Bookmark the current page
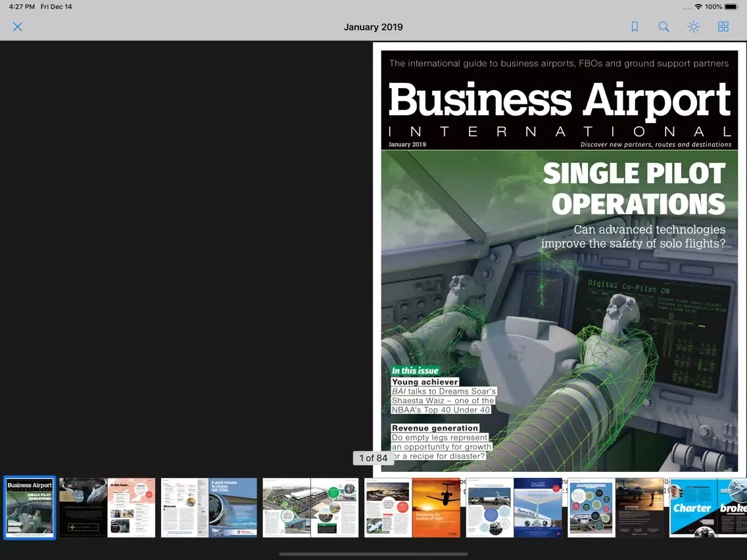Viewport: 747px width, 560px height. pyautogui.click(x=635, y=27)
